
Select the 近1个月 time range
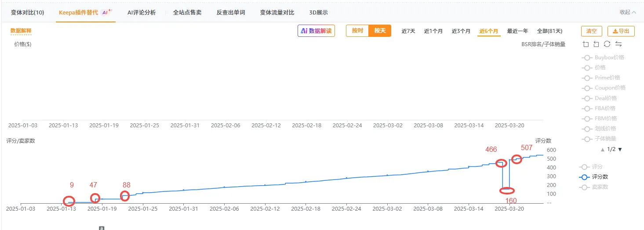pyautogui.click(x=433, y=31)
